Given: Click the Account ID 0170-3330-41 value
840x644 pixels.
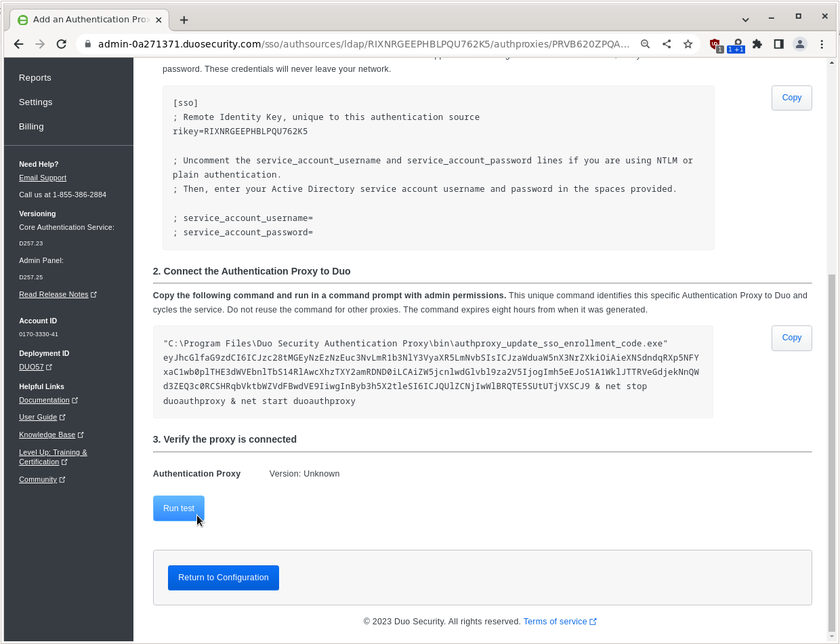Looking at the screenshot, I should click(39, 334).
